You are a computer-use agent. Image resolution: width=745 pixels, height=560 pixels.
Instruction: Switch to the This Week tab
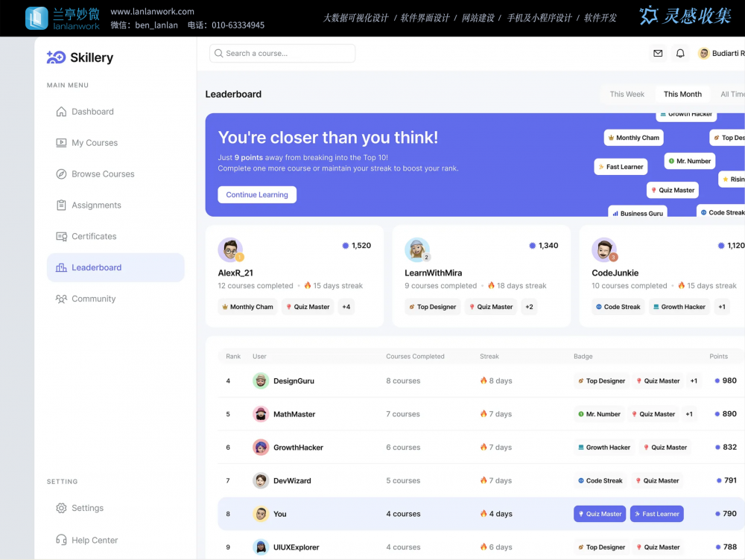click(x=627, y=95)
